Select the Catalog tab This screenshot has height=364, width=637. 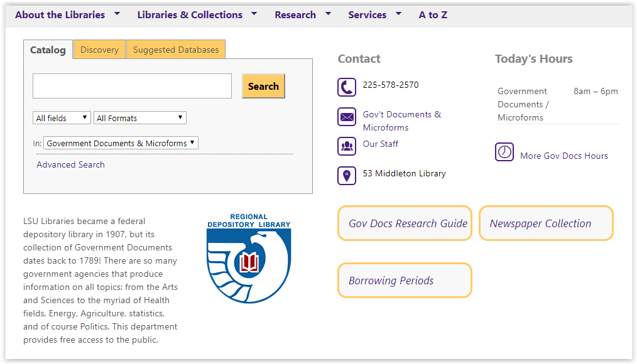[x=48, y=50]
